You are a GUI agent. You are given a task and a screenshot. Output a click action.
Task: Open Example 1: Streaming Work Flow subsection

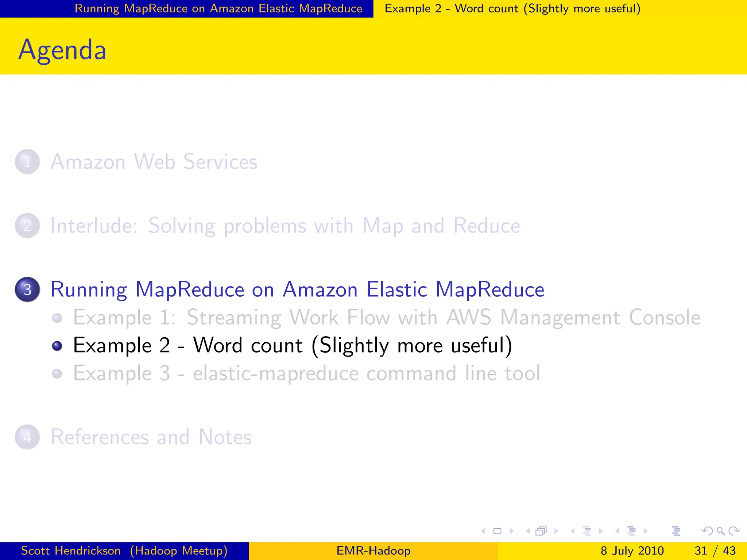[387, 317]
